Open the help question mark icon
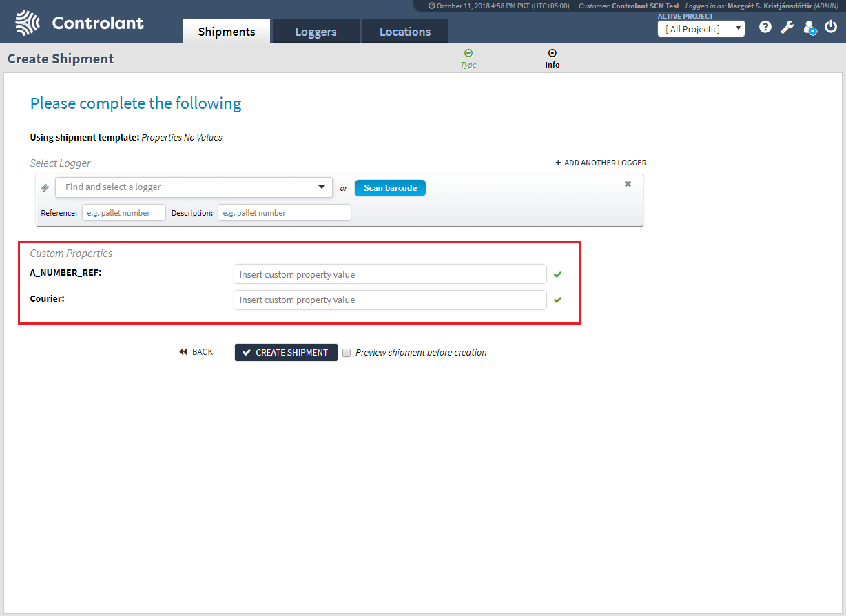This screenshot has height=616, width=846. pyautogui.click(x=765, y=28)
